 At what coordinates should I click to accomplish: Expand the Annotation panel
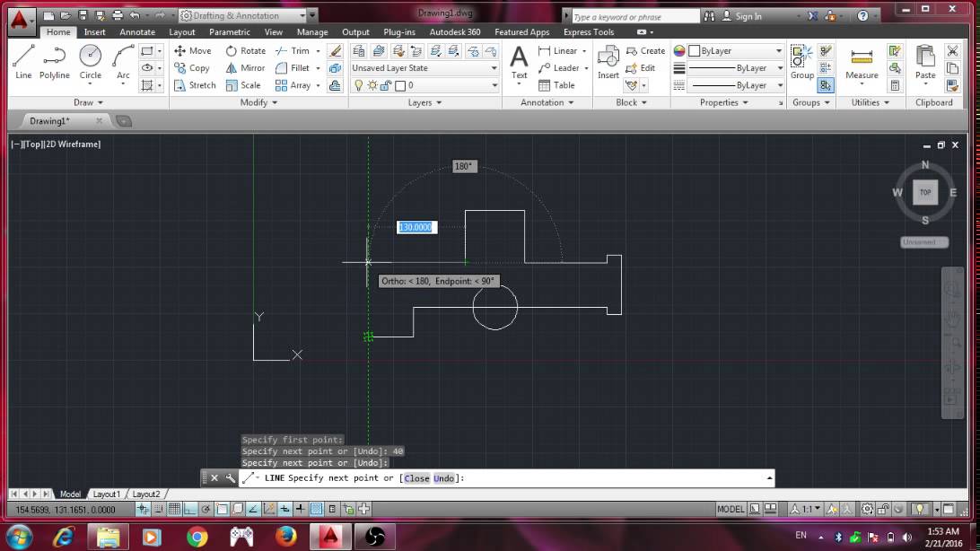coord(547,102)
